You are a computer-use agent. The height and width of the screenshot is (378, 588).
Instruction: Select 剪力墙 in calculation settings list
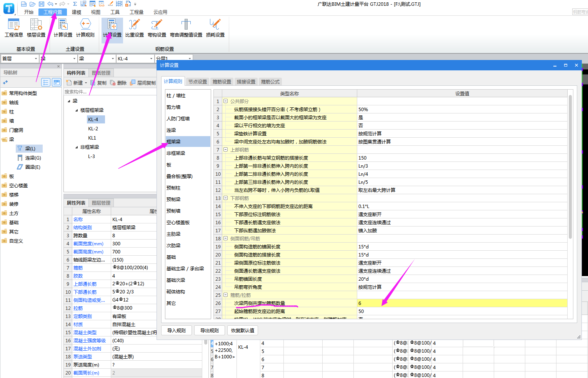click(x=188, y=107)
